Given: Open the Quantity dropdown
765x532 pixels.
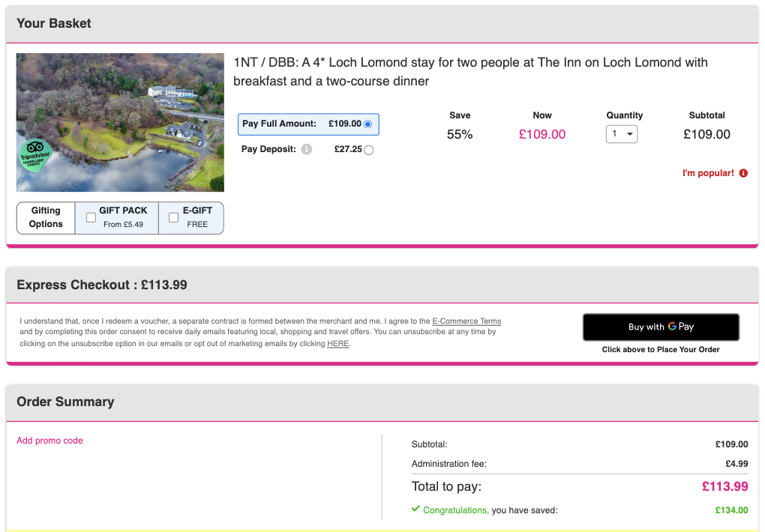Looking at the screenshot, I should pos(621,134).
